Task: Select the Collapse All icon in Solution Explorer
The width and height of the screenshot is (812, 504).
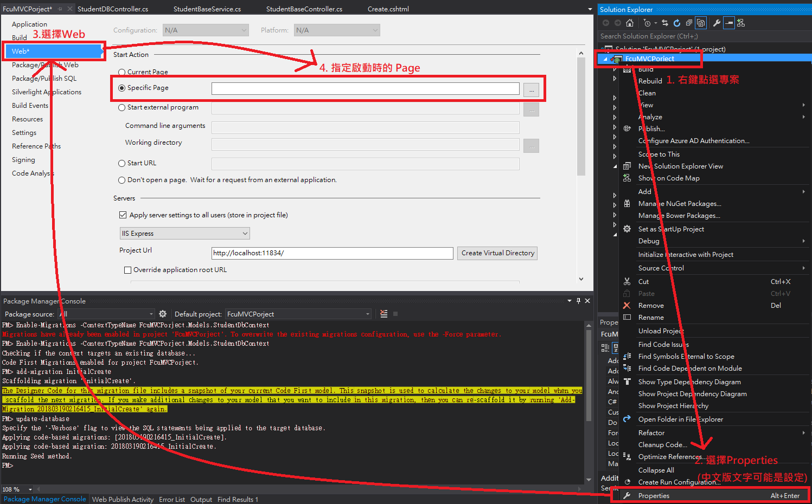Action: [x=688, y=23]
